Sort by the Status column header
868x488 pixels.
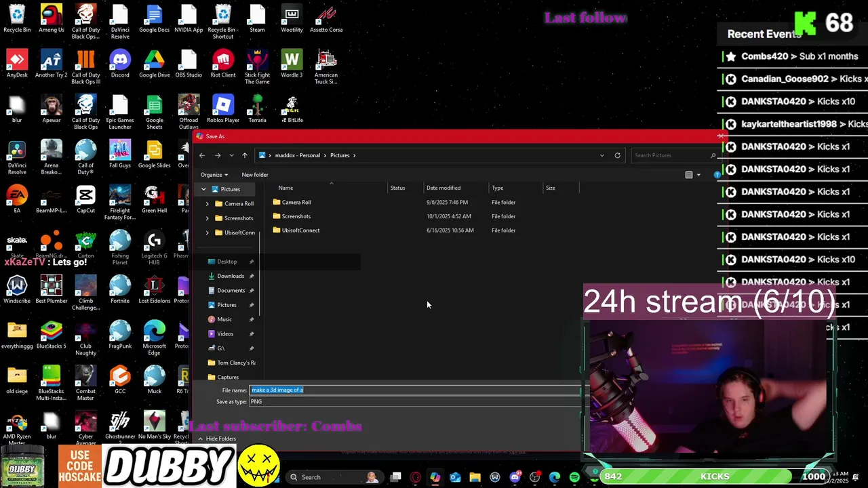click(x=397, y=188)
